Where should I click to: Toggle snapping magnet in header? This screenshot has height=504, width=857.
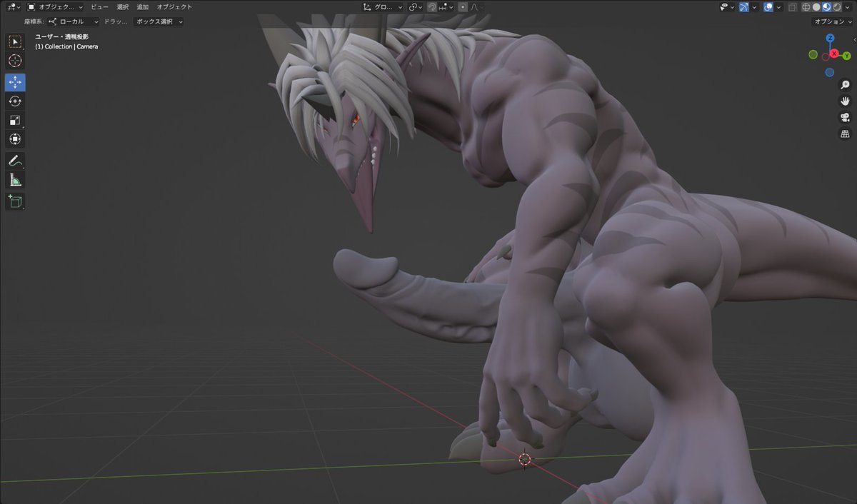(x=432, y=7)
